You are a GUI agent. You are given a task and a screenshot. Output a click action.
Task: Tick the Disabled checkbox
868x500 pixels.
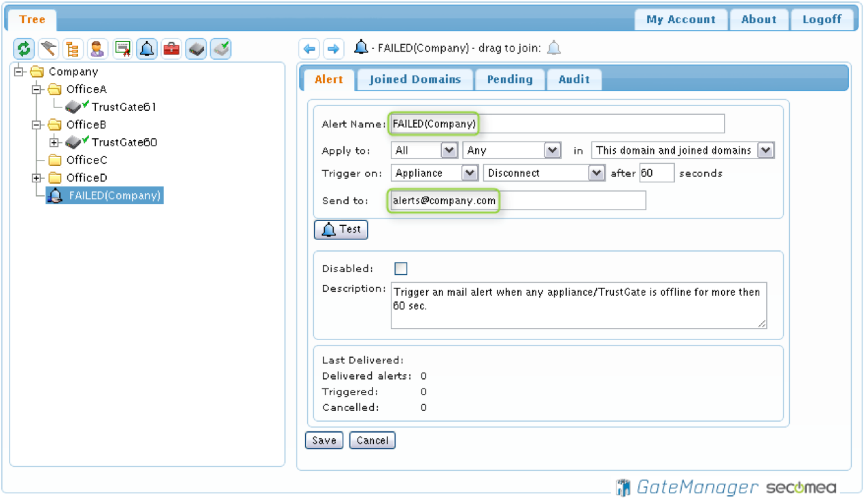(401, 269)
